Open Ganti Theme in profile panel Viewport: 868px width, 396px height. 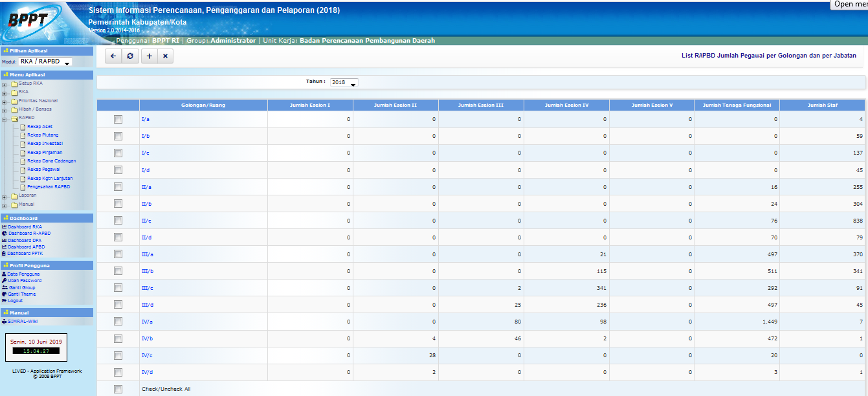click(21, 294)
